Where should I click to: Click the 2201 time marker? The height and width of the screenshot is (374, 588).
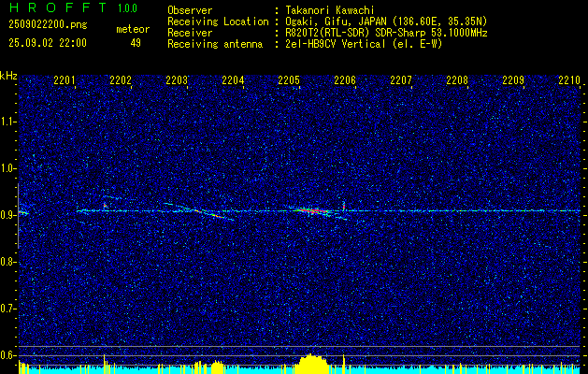pyautogui.click(x=65, y=80)
